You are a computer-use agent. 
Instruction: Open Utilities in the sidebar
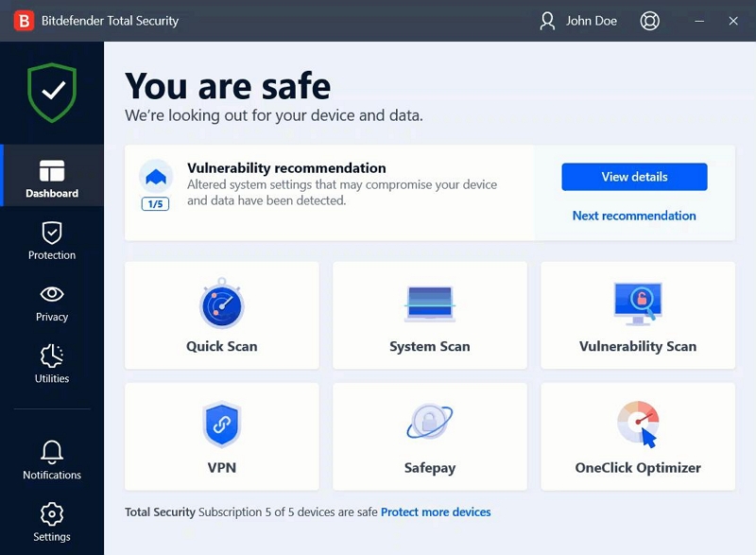[x=52, y=364]
